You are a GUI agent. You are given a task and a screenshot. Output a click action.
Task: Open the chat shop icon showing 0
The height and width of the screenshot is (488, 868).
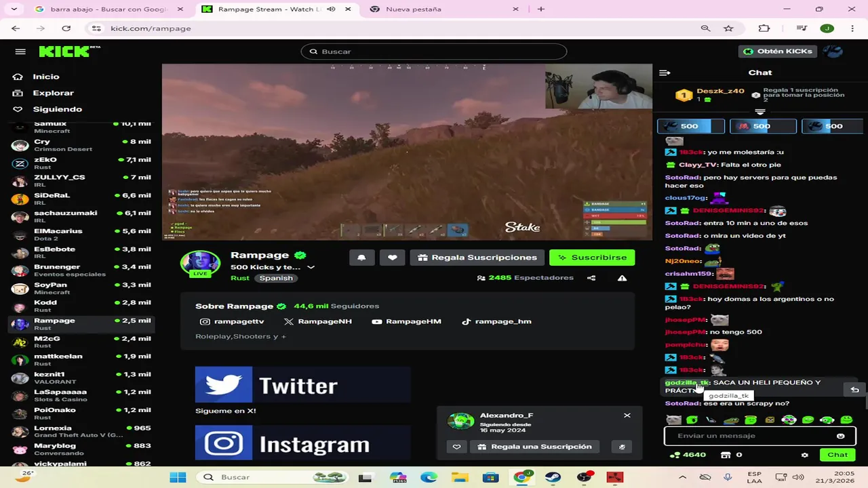coord(731,455)
